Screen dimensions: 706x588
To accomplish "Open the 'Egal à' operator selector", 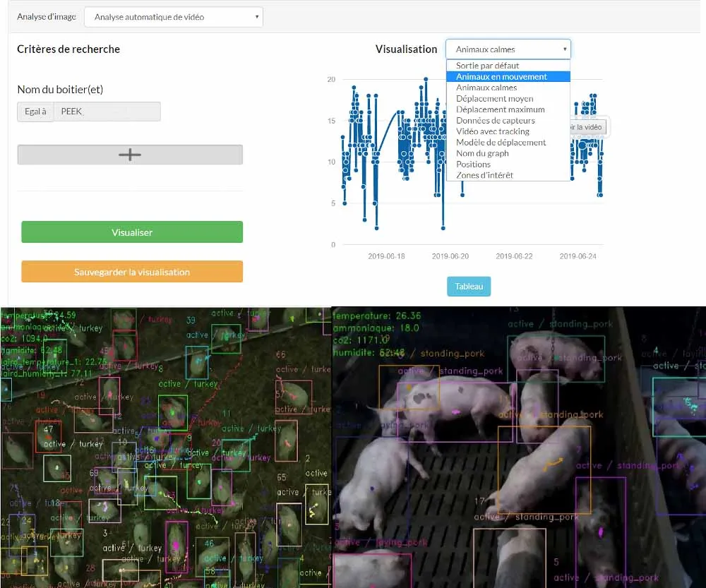I will pyautogui.click(x=35, y=112).
